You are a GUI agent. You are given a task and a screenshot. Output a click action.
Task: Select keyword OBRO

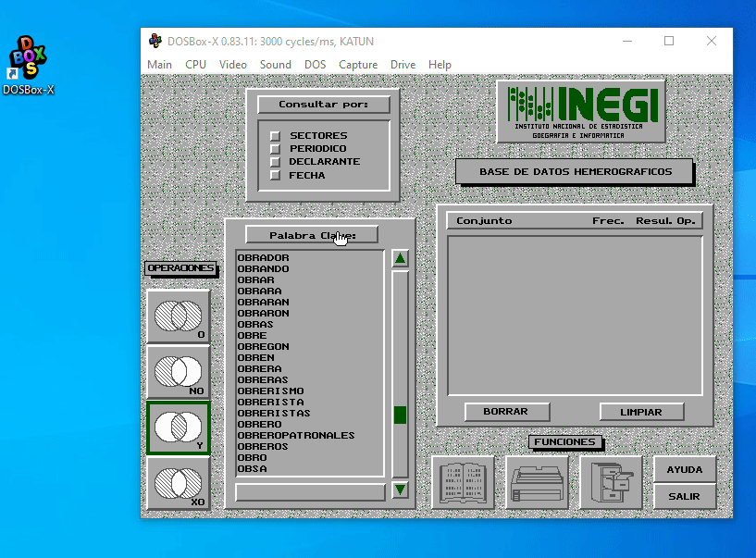click(253, 457)
